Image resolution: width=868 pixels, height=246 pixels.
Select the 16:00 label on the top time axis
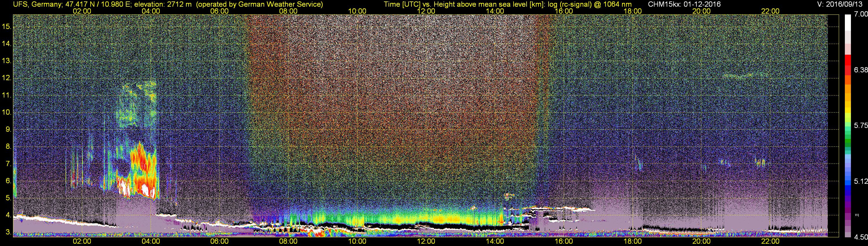(564, 11)
